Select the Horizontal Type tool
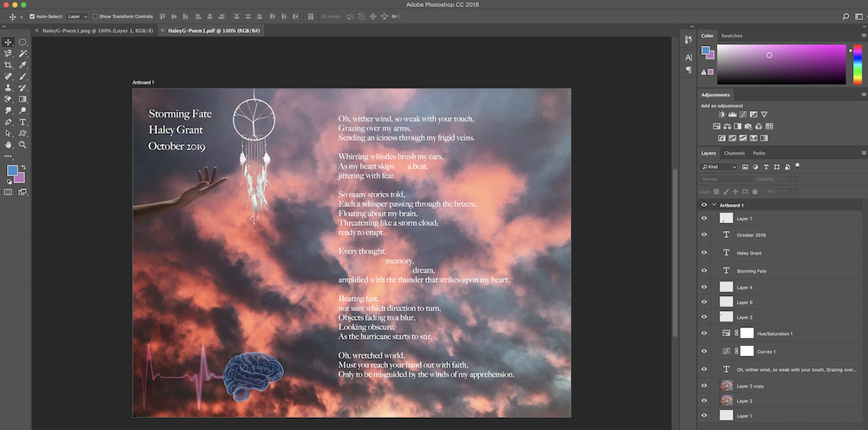This screenshot has width=868, height=430. 23,122
